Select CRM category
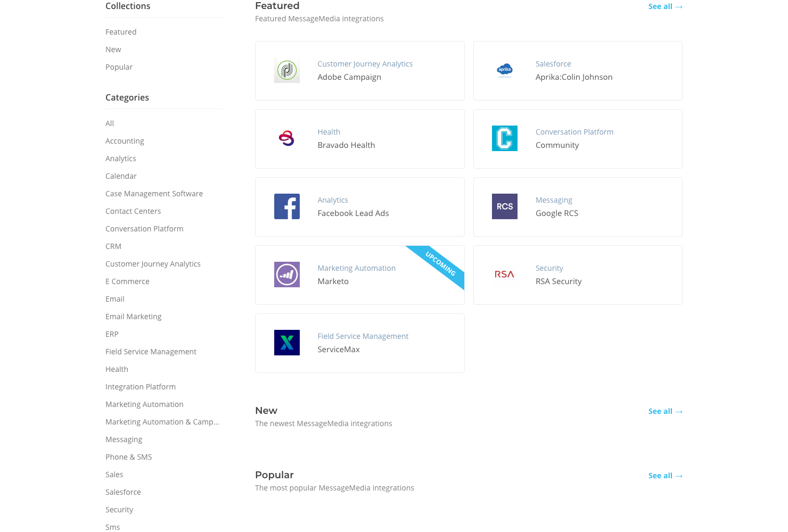The height and width of the screenshot is (532, 788). point(113,246)
